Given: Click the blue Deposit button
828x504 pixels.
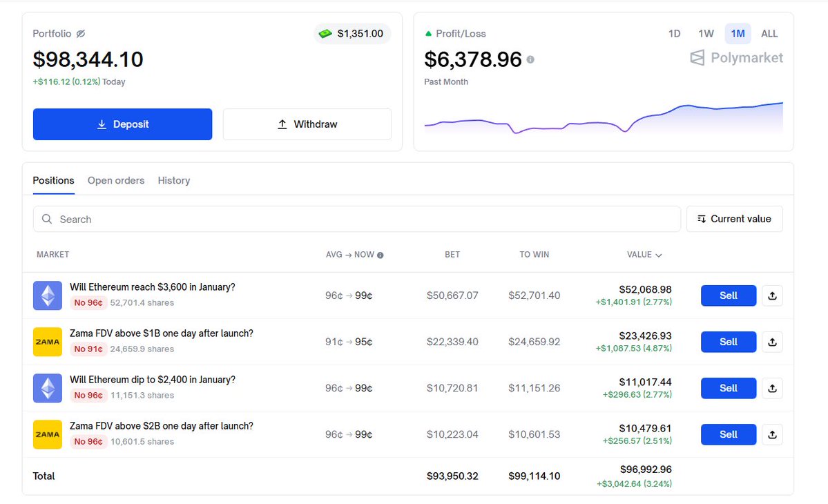Looking at the screenshot, I should 122,124.
